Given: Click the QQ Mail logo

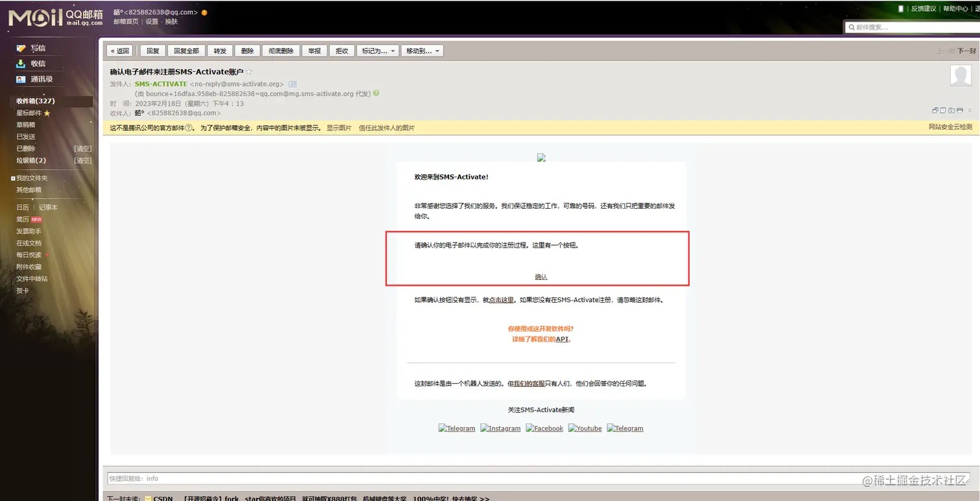Looking at the screenshot, I should [55, 17].
